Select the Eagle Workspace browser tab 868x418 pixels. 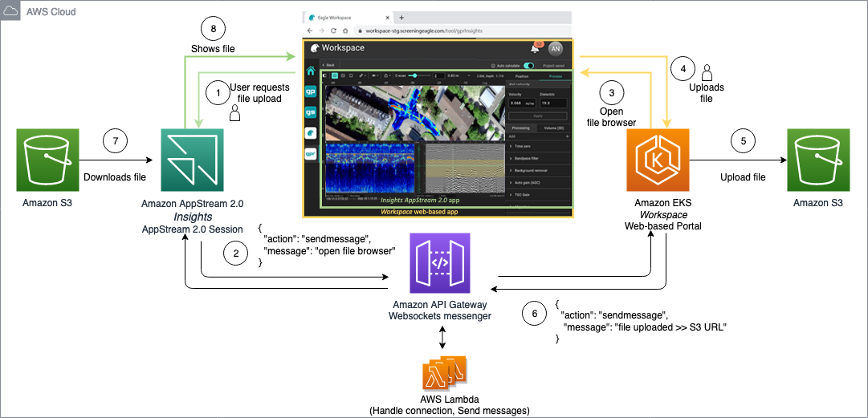pos(350,18)
